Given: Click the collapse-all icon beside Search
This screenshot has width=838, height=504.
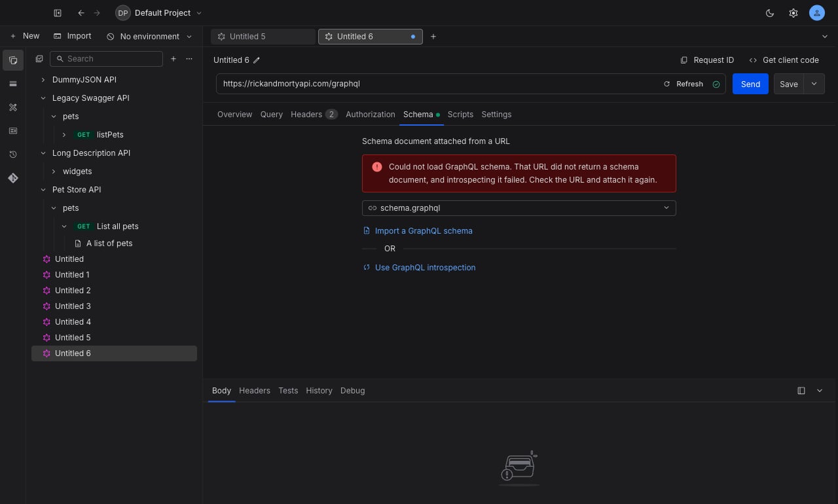Looking at the screenshot, I should coord(39,59).
